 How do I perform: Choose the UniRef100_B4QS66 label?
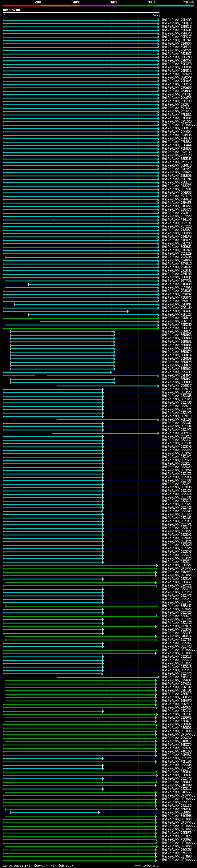tap(177, 792)
